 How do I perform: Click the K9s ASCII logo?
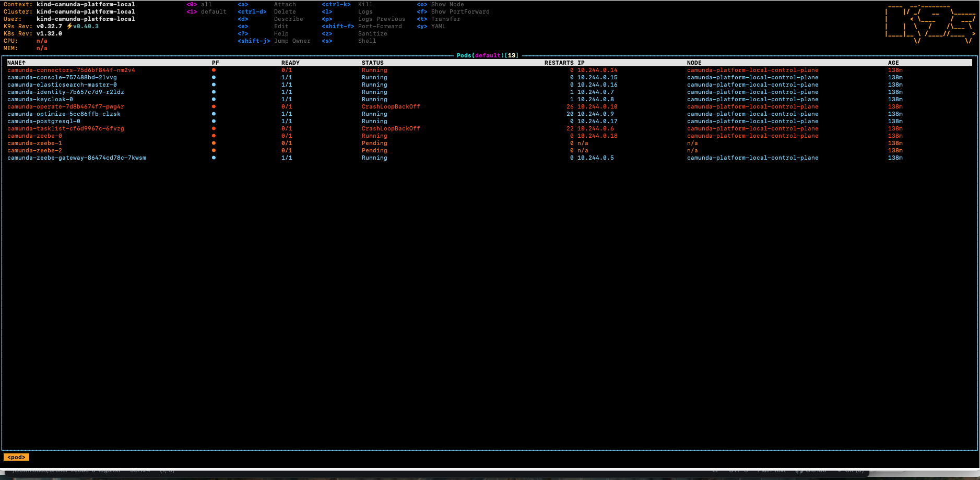tap(930, 24)
